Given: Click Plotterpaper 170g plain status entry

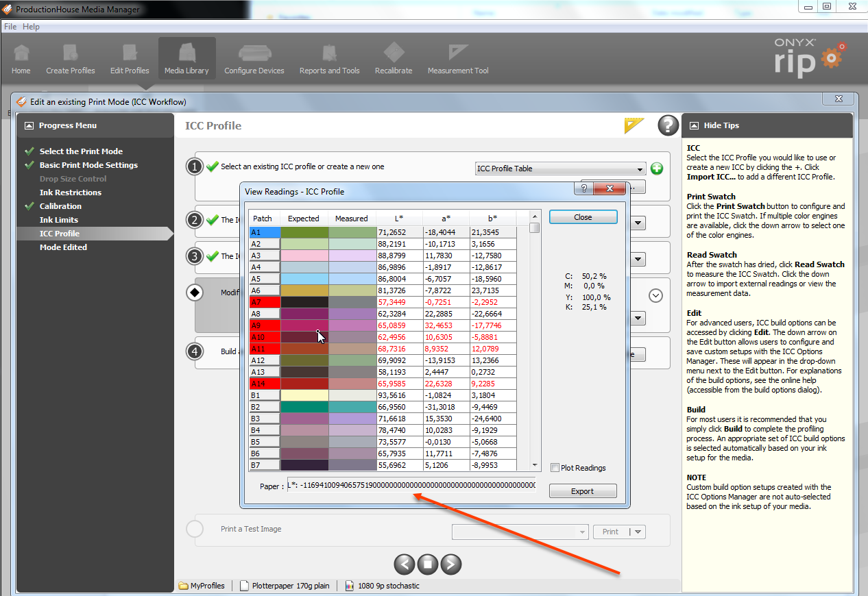Looking at the screenshot, I should 285,586.
